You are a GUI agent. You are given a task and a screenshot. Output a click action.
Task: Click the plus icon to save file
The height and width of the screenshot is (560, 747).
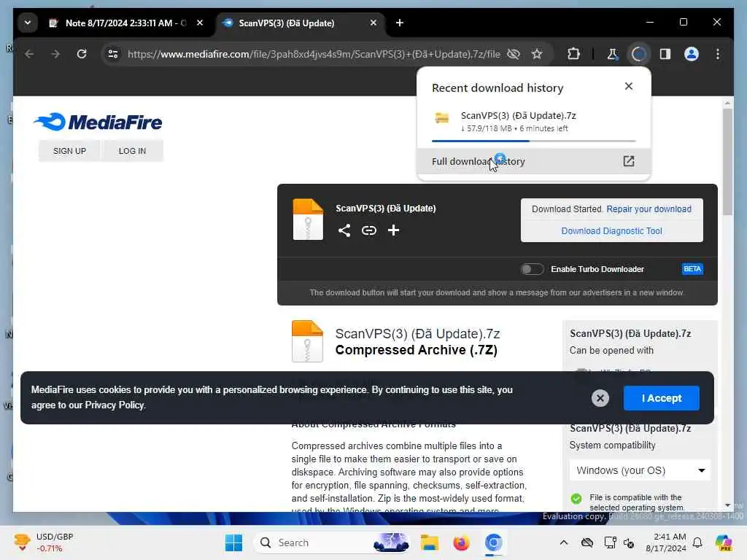(393, 230)
